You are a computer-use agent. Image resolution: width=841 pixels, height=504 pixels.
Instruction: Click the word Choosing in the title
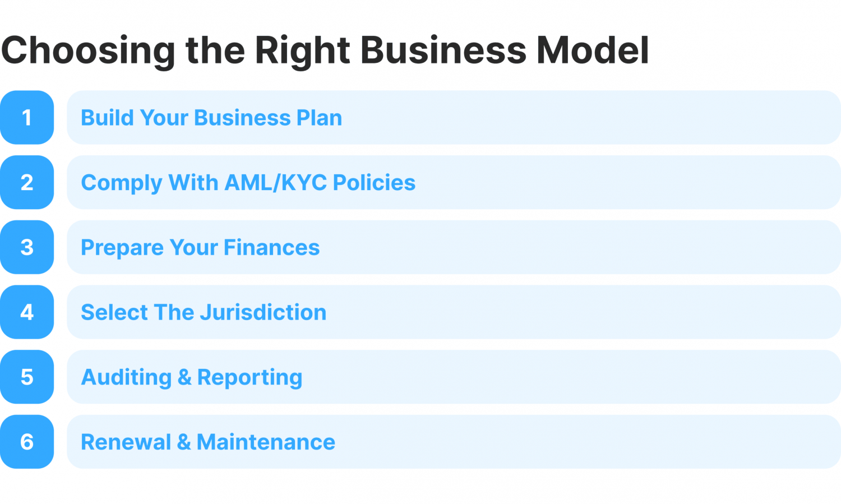[x=89, y=50]
